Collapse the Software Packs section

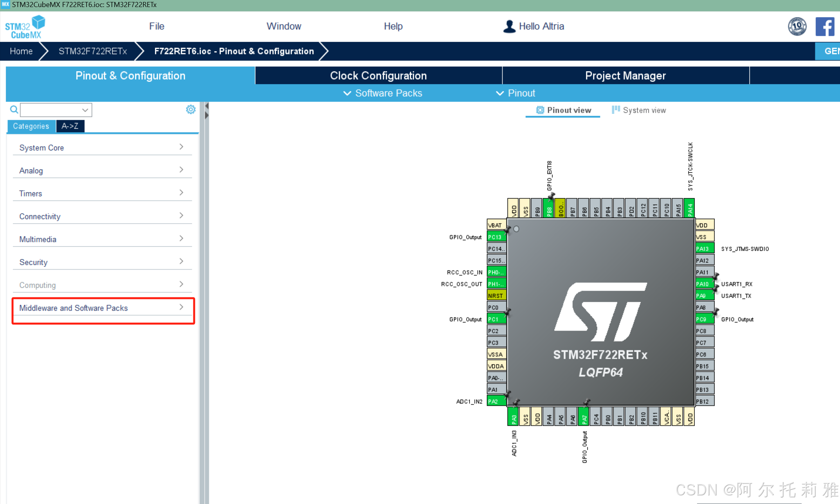click(x=347, y=93)
